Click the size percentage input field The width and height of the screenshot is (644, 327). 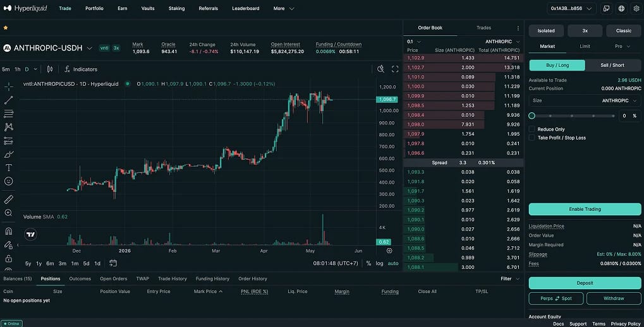pyautogui.click(x=629, y=116)
